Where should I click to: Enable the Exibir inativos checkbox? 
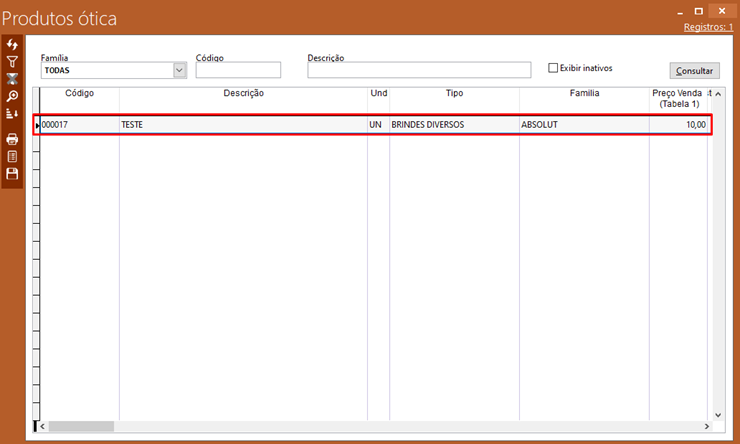tap(553, 68)
